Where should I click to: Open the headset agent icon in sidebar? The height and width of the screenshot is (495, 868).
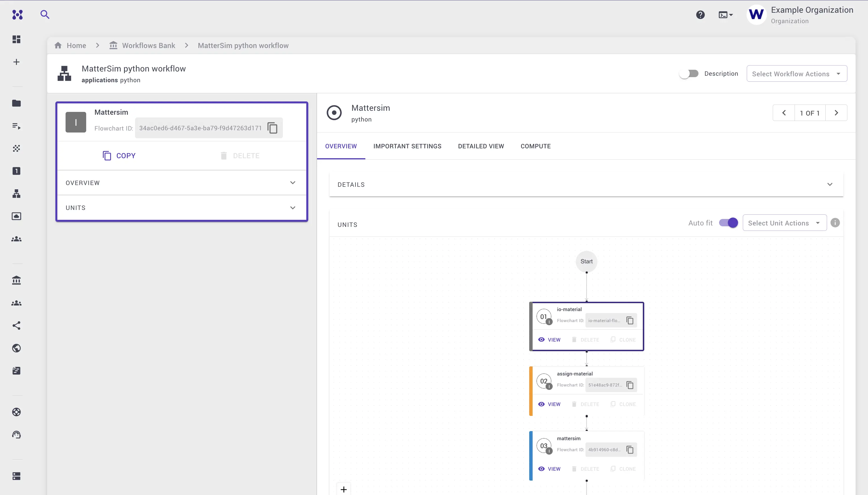tap(16, 435)
